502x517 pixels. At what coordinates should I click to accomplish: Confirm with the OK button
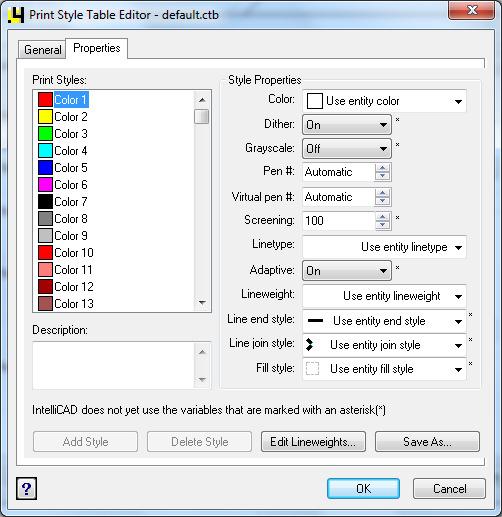click(363, 489)
